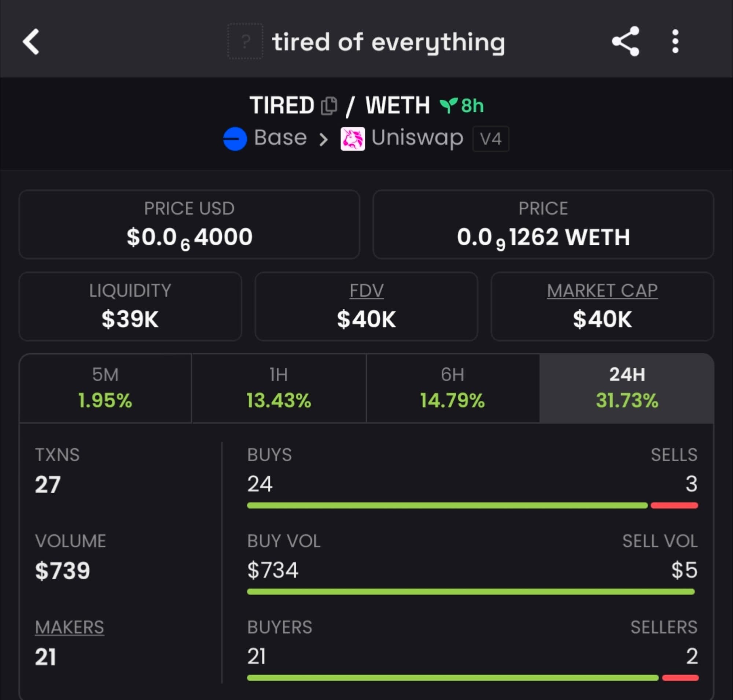The width and height of the screenshot is (733, 700).
Task: Tap the green buys ratio bar
Action: (x=447, y=506)
